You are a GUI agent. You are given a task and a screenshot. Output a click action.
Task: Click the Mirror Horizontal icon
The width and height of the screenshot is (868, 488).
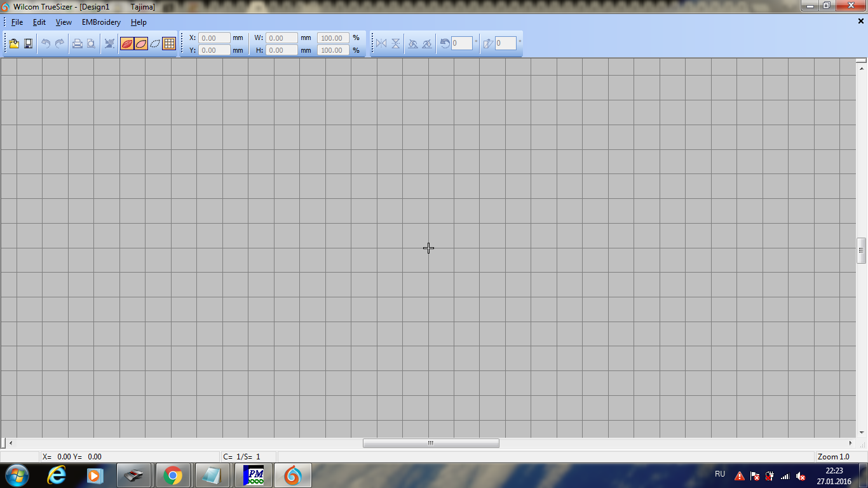pyautogui.click(x=381, y=44)
